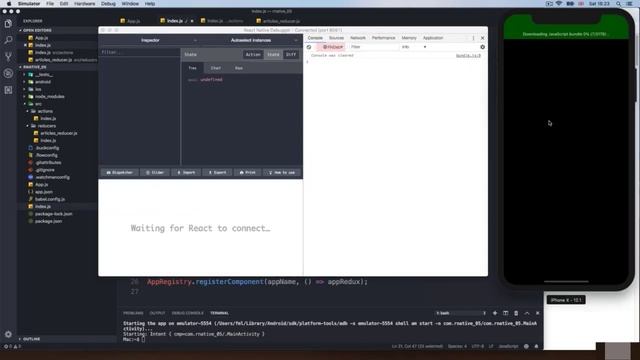The height and width of the screenshot is (360, 640).
Task: Click the Print button in Redux DevTools
Action: (x=247, y=173)
